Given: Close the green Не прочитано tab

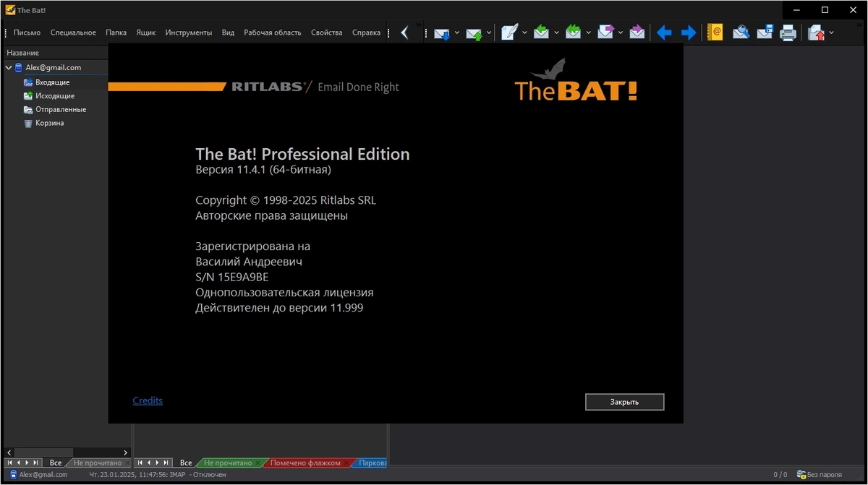Looking at the screenshot, I should [259, 463].
